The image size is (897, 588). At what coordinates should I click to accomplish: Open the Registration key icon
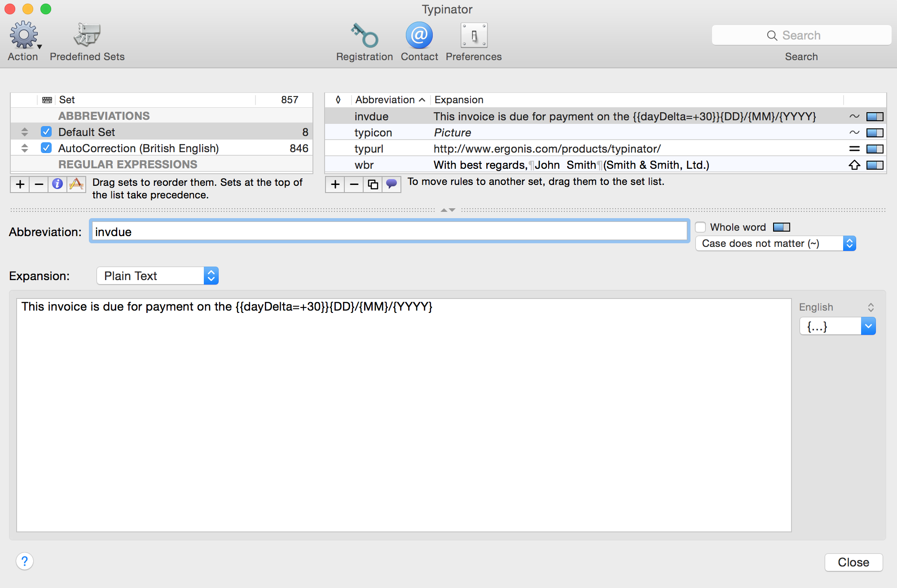pyautogui.click(x=364, y=35)
